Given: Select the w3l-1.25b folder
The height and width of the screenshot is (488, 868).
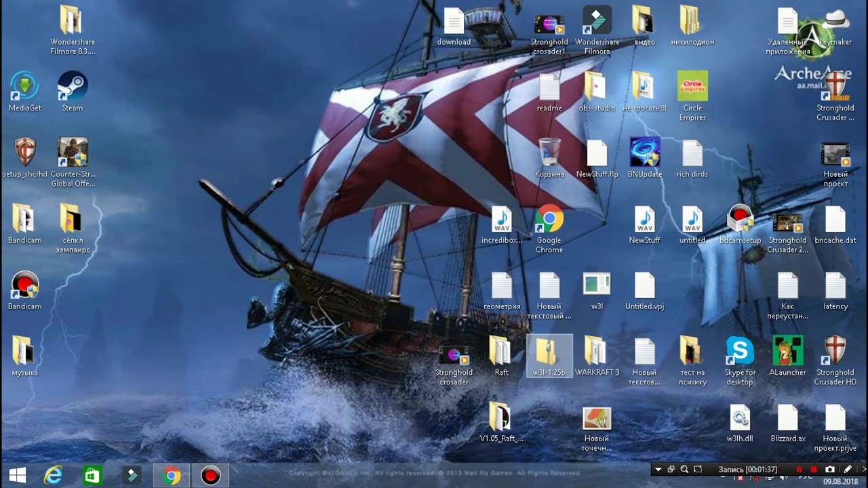Looking at the screenshot, I should (549, 356).
